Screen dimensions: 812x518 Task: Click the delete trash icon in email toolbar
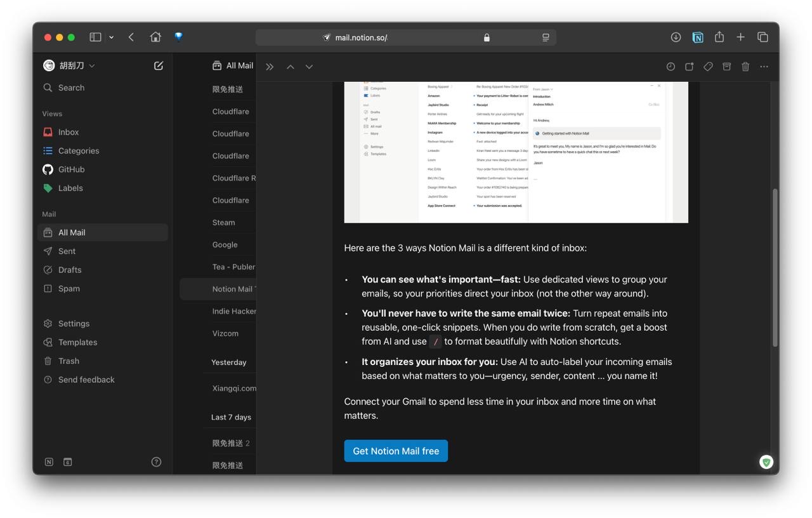745,67
